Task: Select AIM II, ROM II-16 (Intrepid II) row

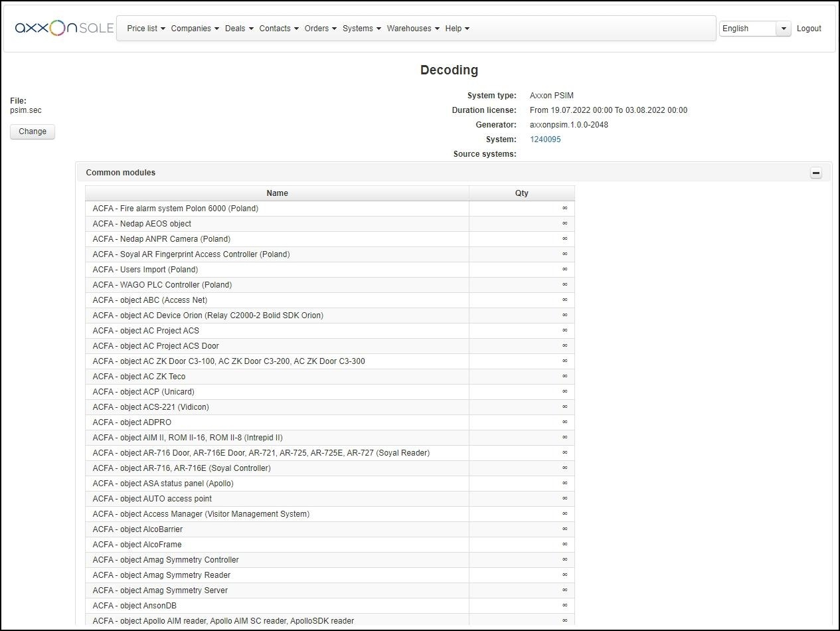Action: (x=330, y=438)
